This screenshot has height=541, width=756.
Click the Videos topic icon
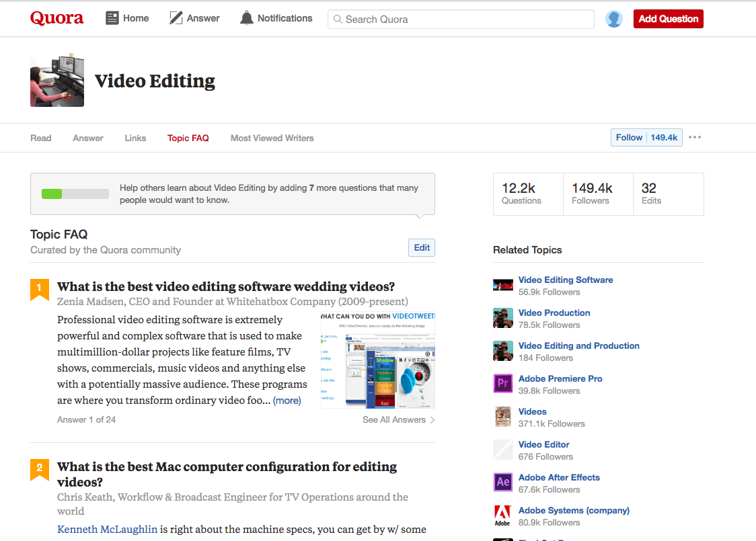click(x=503, y=417)
